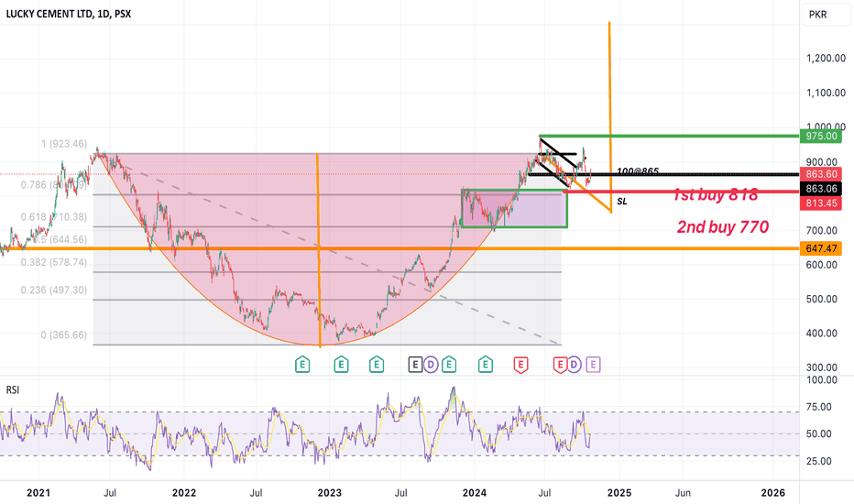854x504 pixels.
Task: Select the black 863.06 price label
Action: coord(821,189)
